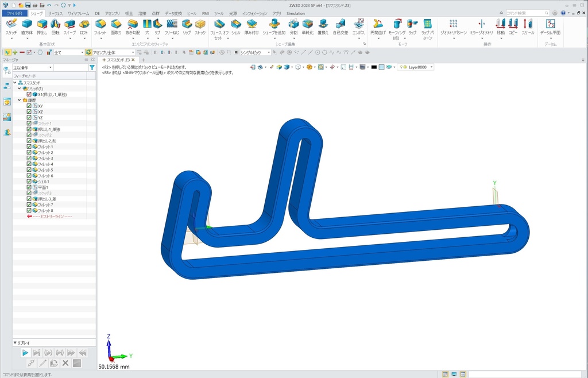The height and width of the screenshot is (378, 588).
Task: Use the 抜き勾配 draft tool
Action: [133, 27]
